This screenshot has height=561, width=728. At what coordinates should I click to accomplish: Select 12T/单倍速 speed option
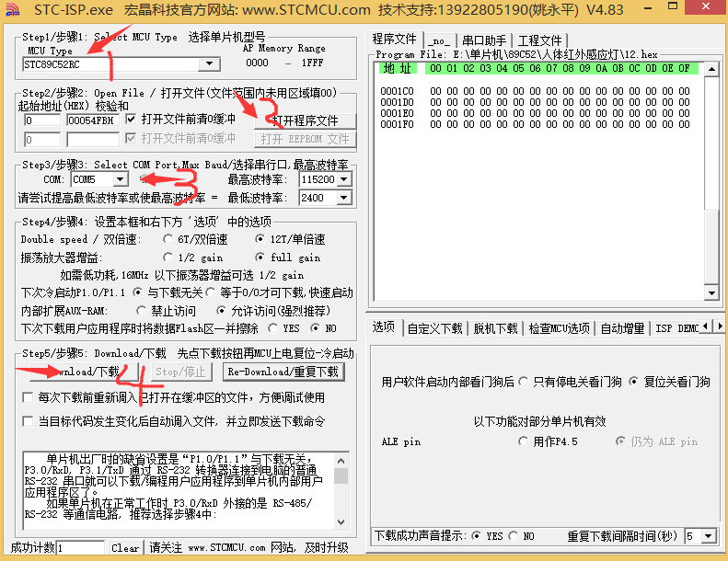click(x=260, y=239)
